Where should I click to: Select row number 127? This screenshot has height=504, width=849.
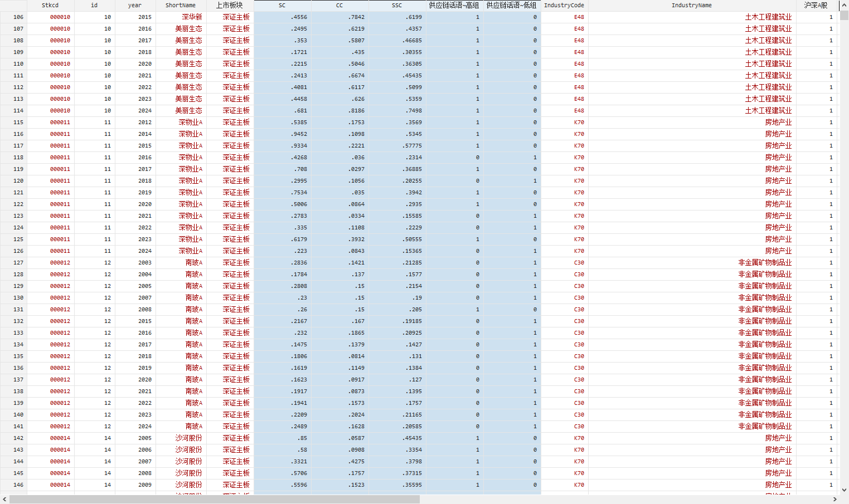click(x=18, y=263)
